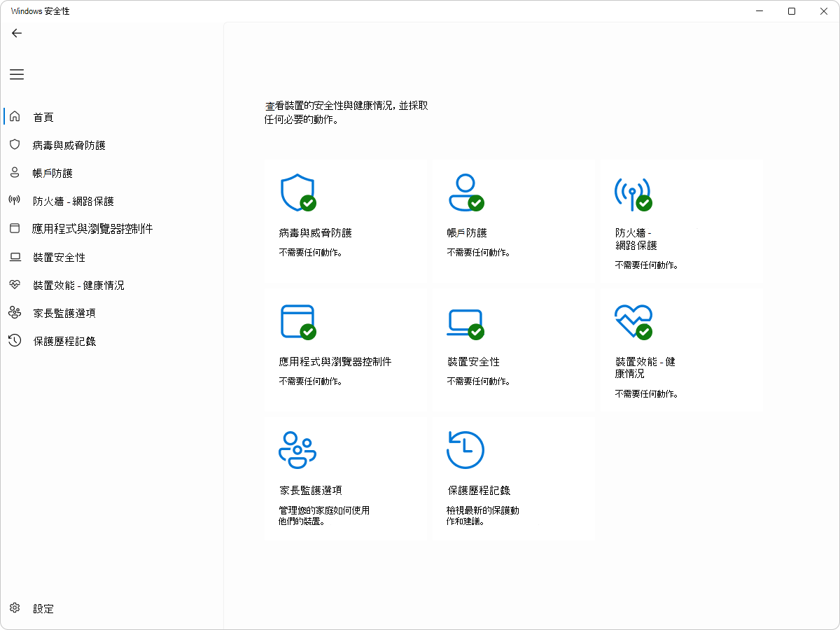
Task: Minimize the Windows 安全性 window
Action: coord(760,11)
